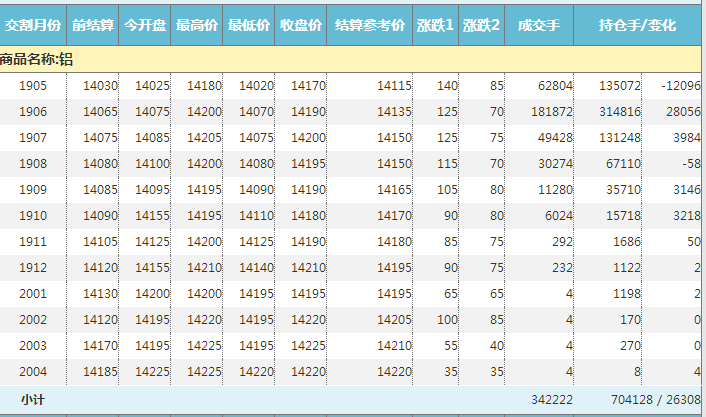Click the 交割月份 column header
This screenshot has width=706, height=417.
tap(33, 24)
